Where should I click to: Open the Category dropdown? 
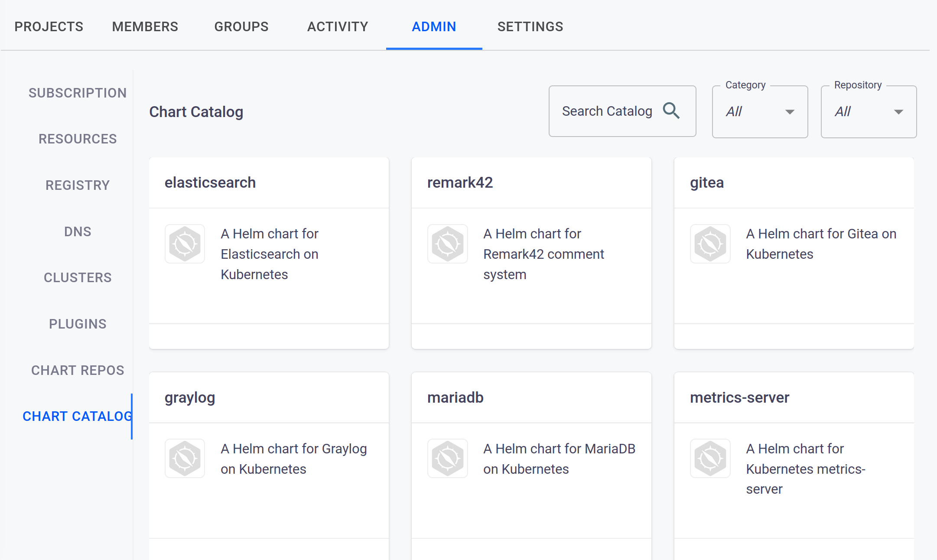760,112
